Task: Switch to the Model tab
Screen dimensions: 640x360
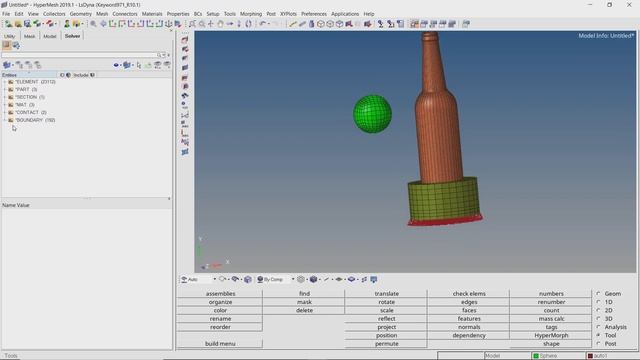Action: (50, 36)
